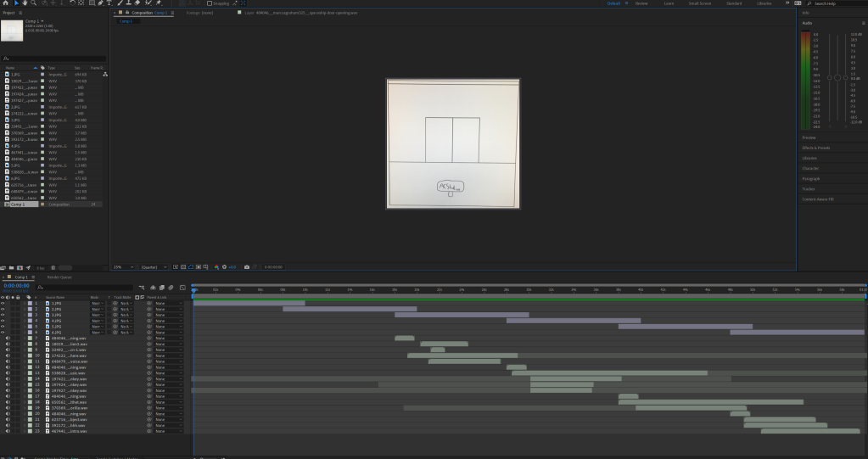Open the Quarter resolution dropdown
Viewport: 868px width, 459px height.
(154, 267)
